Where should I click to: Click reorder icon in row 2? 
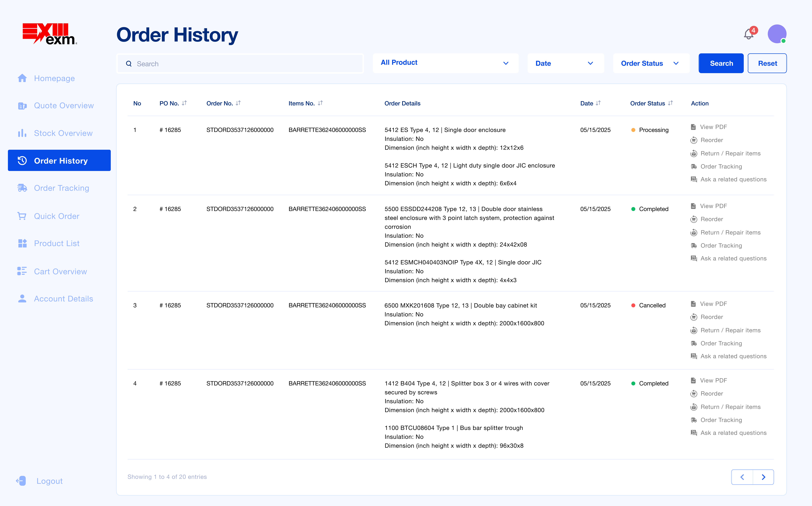click(694, 219)
